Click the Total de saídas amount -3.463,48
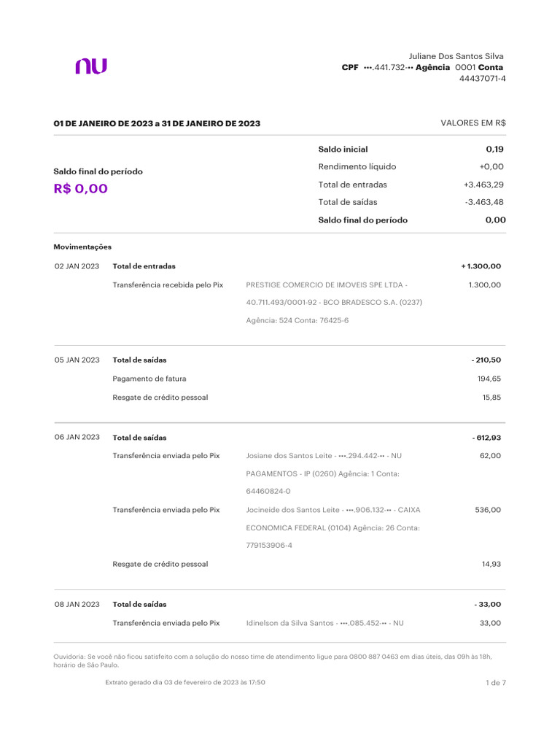 484,202
